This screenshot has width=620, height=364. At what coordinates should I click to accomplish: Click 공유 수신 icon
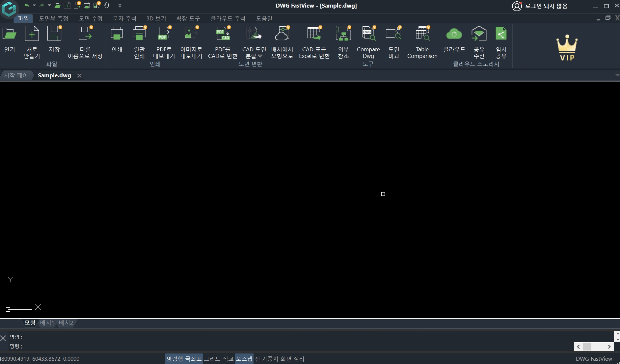pos(479,34)
